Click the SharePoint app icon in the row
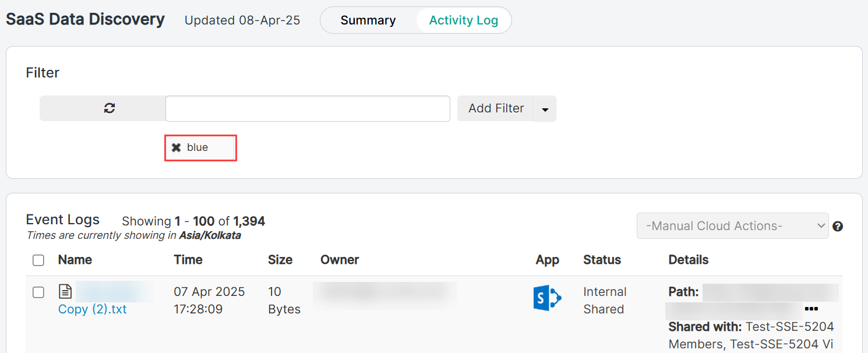Screen dimensions: 868x353 [547, 299]
